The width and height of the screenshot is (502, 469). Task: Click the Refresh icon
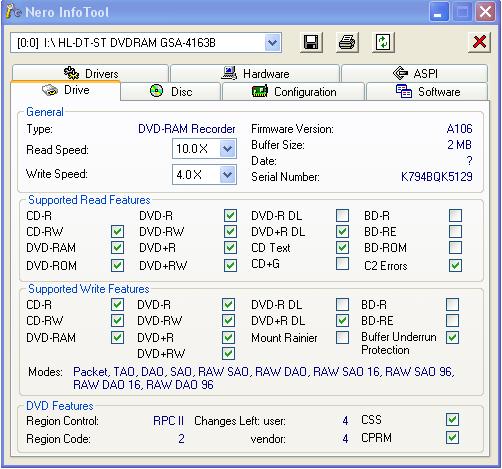(383, 43)
